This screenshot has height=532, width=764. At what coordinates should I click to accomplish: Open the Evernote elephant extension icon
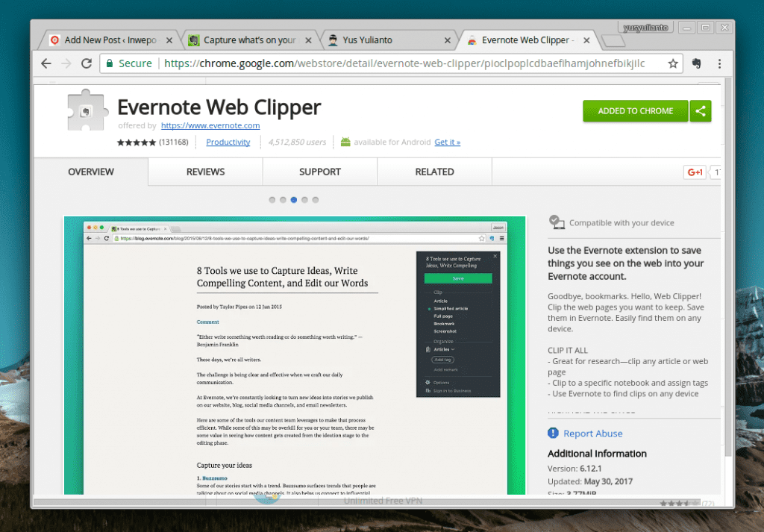[x=697, y=63]
